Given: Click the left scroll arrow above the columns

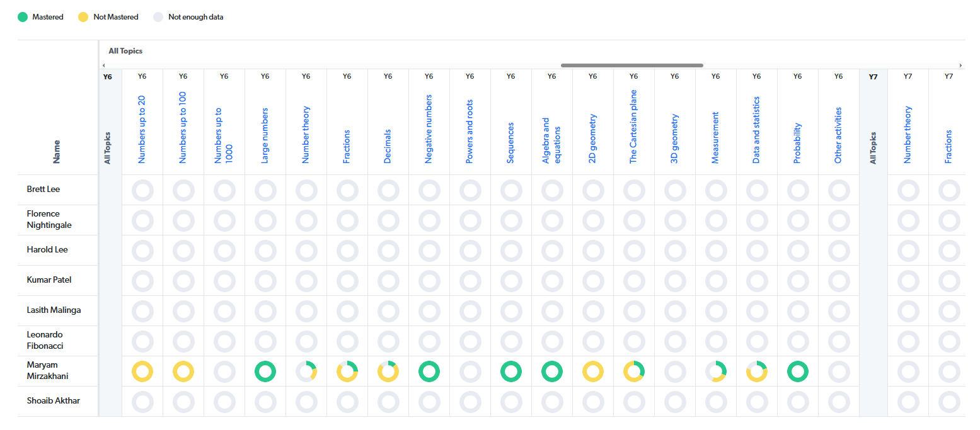Looking at the screenshot, I should [x=104, y=65].
